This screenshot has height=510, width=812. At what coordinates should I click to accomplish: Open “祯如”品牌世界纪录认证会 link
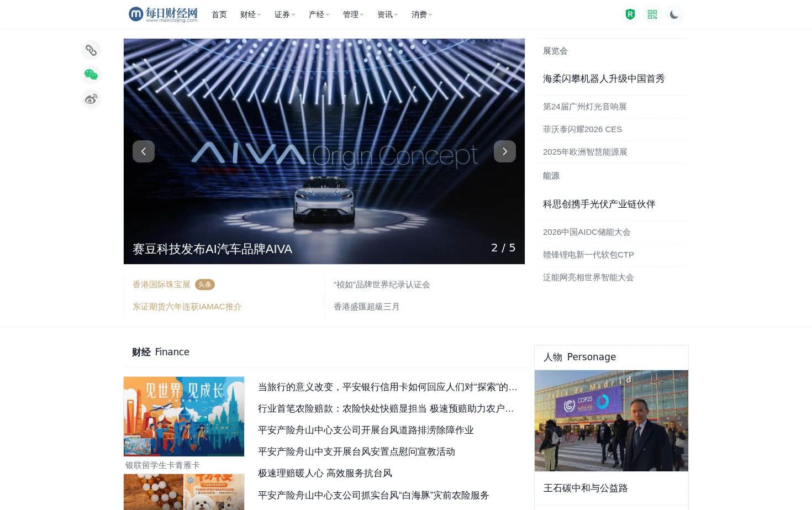point(382,285)
